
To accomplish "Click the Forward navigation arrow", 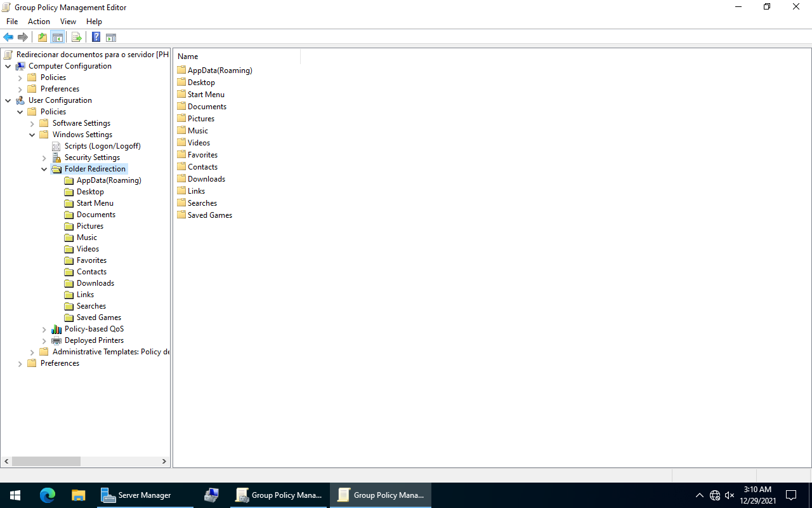I will point(23,37).
